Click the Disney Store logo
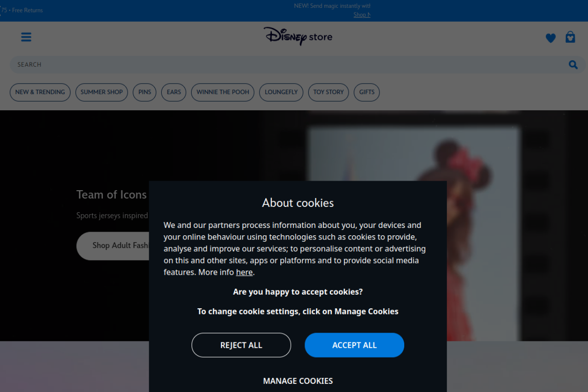Image resolution: width=588 pixels, height=392 pixels. [x=298, y=37]
